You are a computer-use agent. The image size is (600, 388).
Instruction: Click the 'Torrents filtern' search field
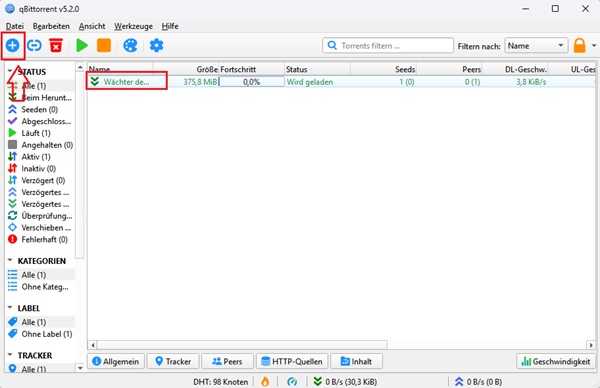click(388, 46)
